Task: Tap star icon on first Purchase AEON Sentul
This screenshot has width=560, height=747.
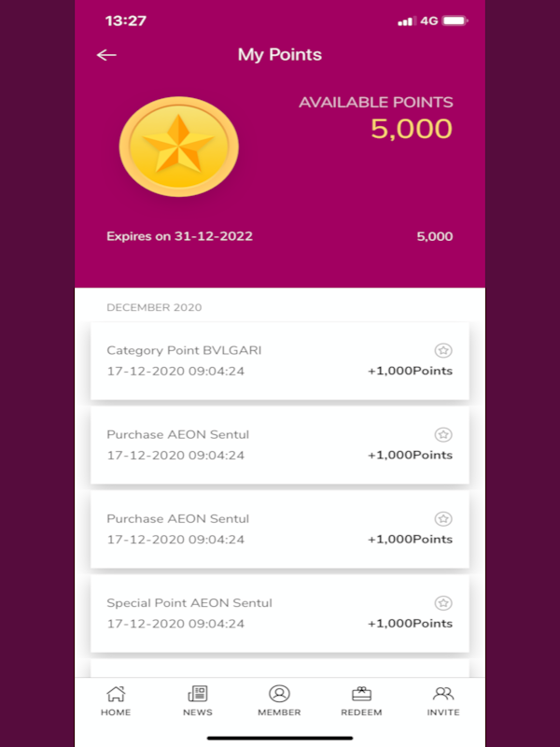Action: pos(443,435)
